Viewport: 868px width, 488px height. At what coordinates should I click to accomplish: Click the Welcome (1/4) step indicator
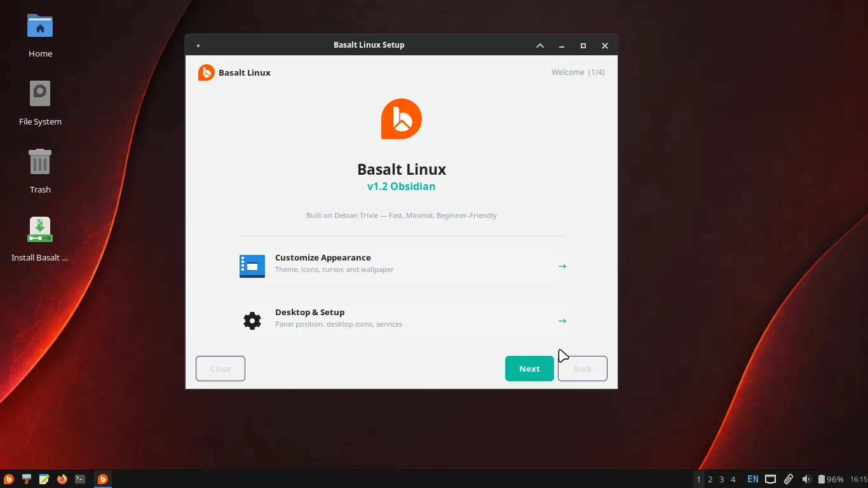point(578,72)
